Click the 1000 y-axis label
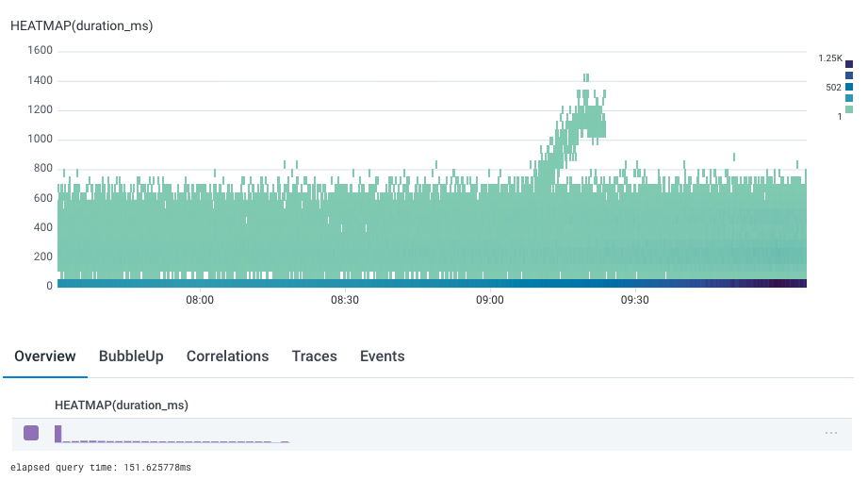The image size is (868, 497). [x=40, y=139]
